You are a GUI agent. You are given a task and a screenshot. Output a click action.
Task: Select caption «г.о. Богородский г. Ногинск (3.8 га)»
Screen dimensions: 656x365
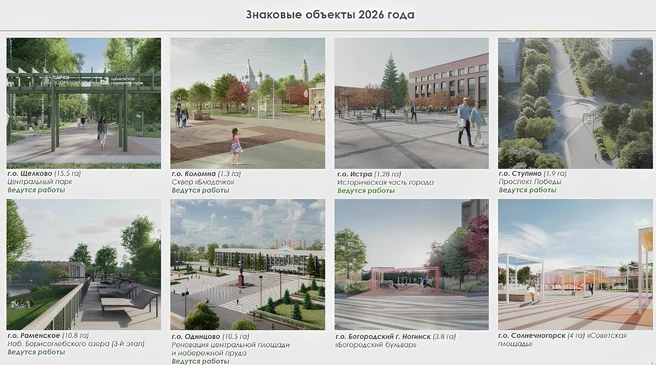click(396, 337)
